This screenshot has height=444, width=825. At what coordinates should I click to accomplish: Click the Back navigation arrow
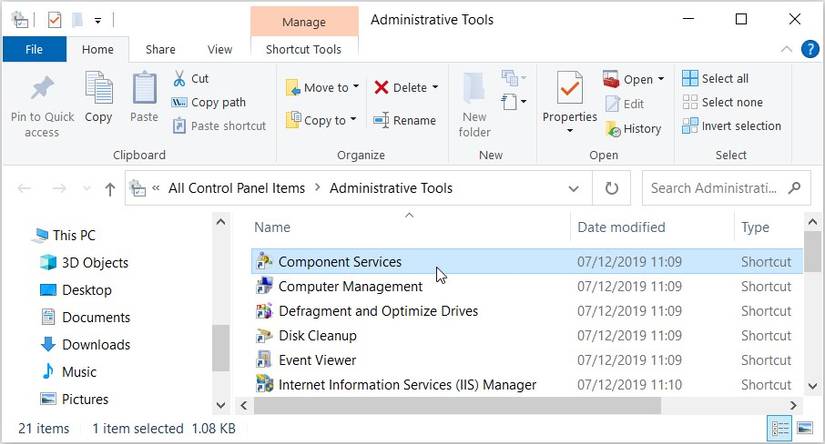pyautogui.click(x=24, y=188)
